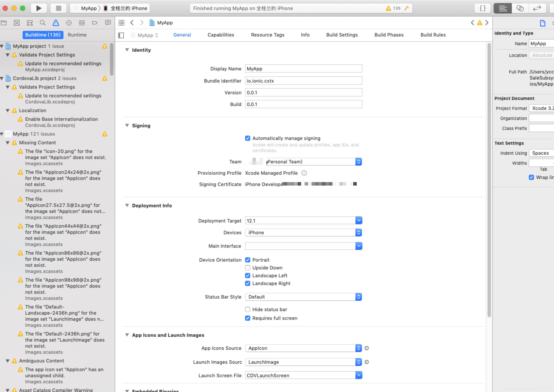Open the Status Bar Style dropdown
Screen dimensions: 554x392
coord(304,297)
